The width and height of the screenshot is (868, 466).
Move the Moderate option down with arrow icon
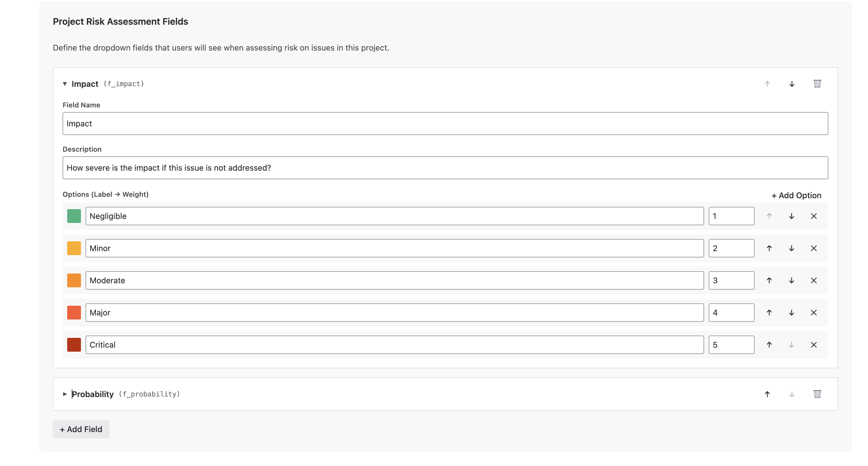[792, 280]
